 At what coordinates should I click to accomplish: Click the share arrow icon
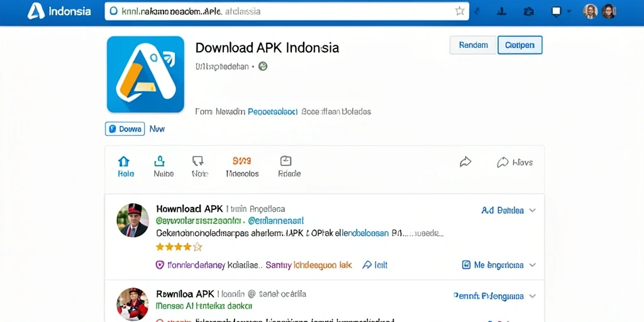(465, 162)
